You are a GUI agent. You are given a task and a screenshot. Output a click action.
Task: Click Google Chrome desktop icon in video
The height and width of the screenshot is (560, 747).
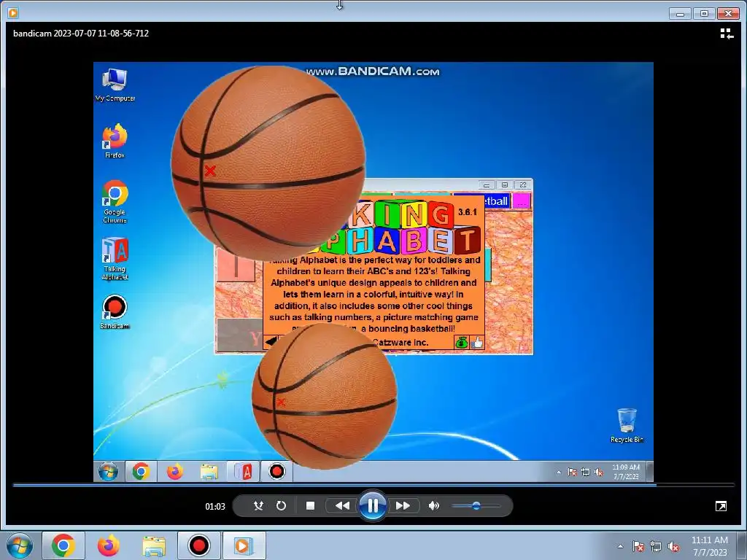pos(115,201)
